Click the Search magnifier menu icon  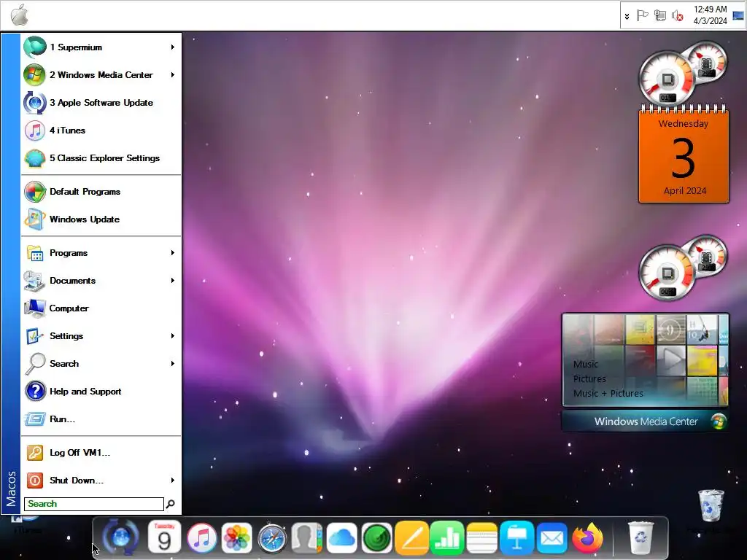35,363
